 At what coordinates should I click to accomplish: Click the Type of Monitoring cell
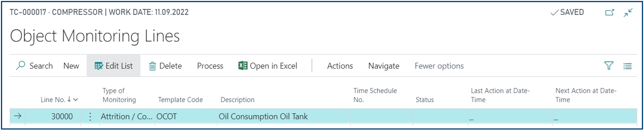[127, 116]
